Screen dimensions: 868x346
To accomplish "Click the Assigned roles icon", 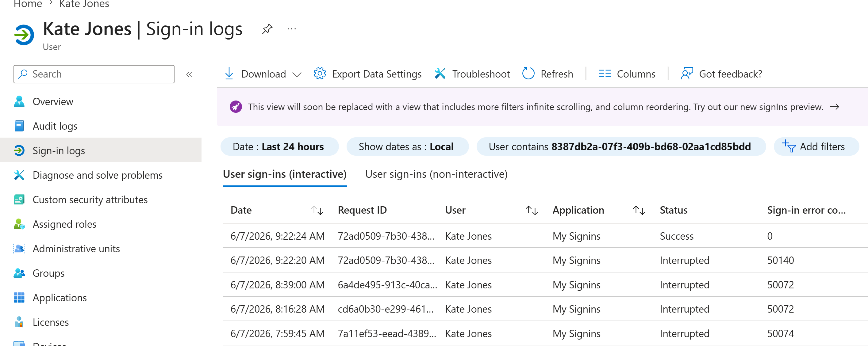I will pos(19,224).
